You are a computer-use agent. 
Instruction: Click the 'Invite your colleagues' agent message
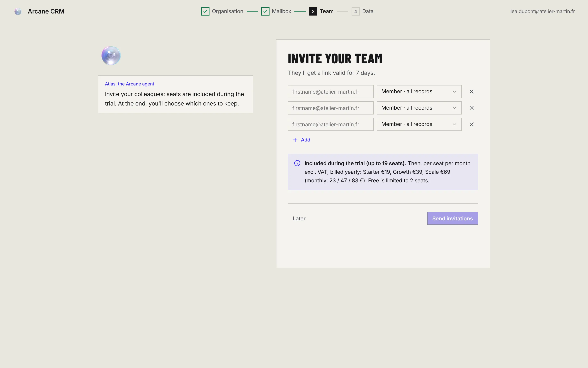click(x=174, y=99)
